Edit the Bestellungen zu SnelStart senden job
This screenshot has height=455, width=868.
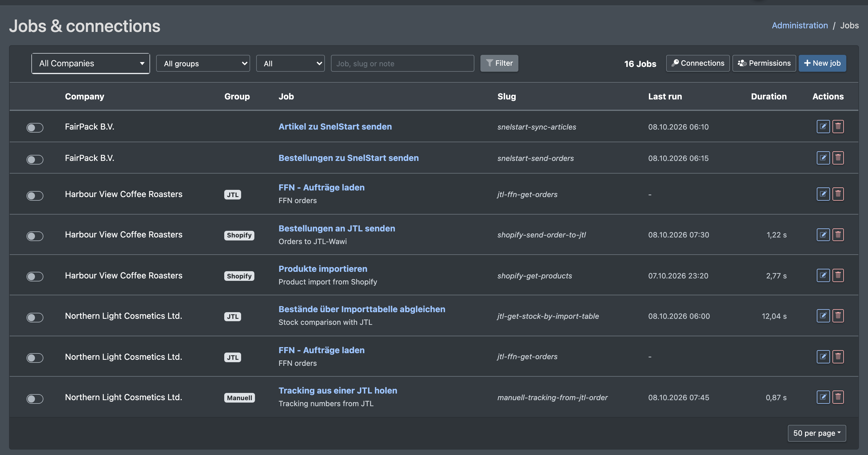(823, 158)
